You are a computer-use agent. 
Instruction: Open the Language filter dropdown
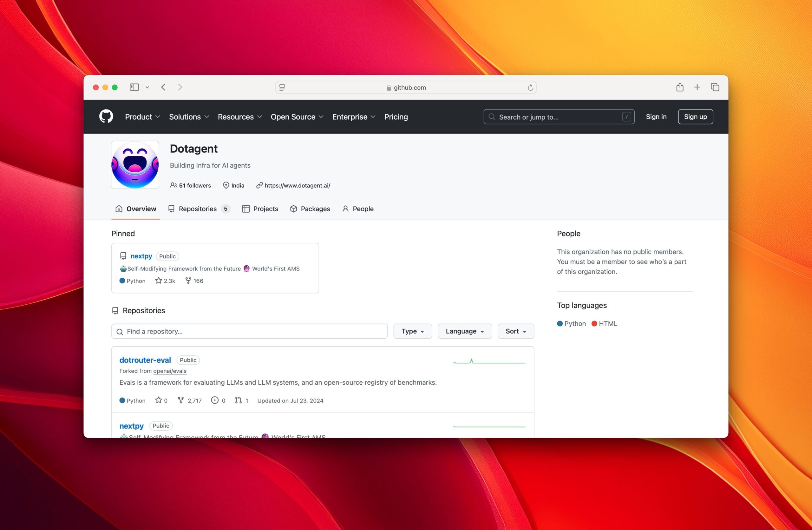point(464,331)
